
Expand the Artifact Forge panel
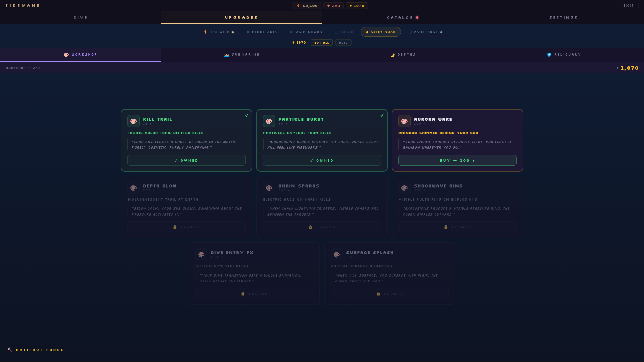(40, 350)
